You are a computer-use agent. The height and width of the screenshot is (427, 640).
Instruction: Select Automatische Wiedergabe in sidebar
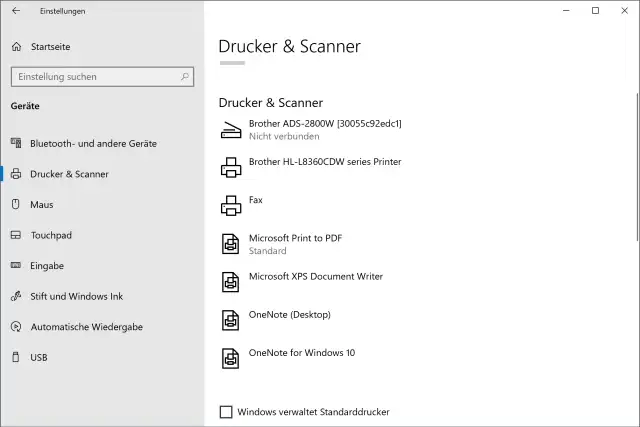[x=86, y=327]
